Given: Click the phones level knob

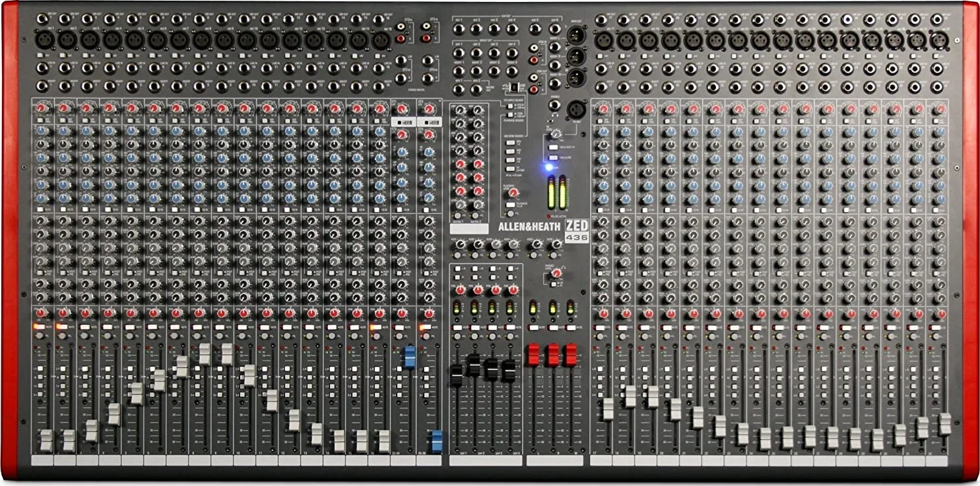Looking at the screenshot, I should tap(556, 273).
